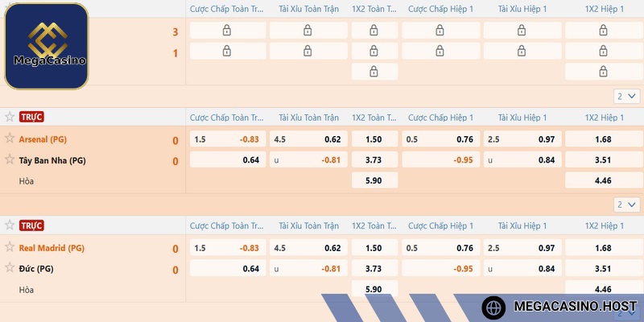Click locked draw odds under 1X2 Toàn Trận
Viewport: 644px width, 322px height.
coord(374,72)
